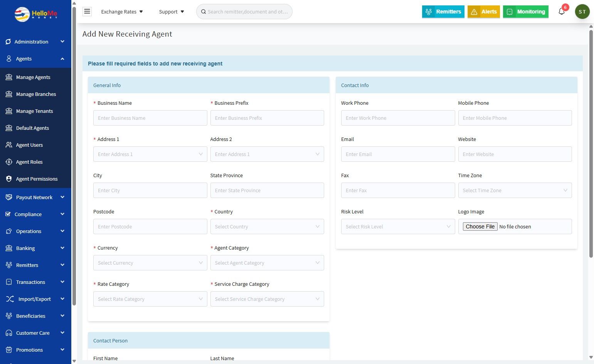
Task: Click the Manage Branches bank icon
Action: [9, 94]
